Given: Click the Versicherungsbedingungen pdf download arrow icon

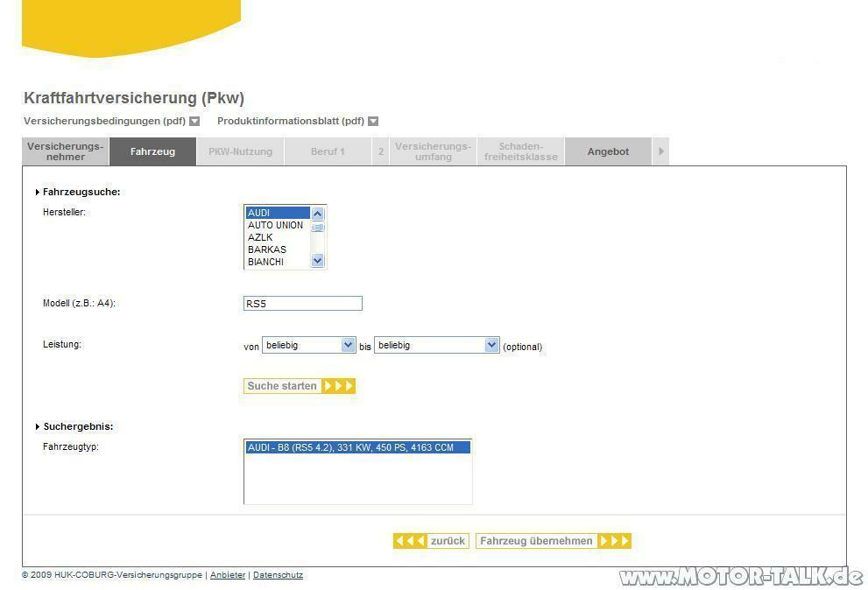Looking at the screenshot, I should [194, 122].
